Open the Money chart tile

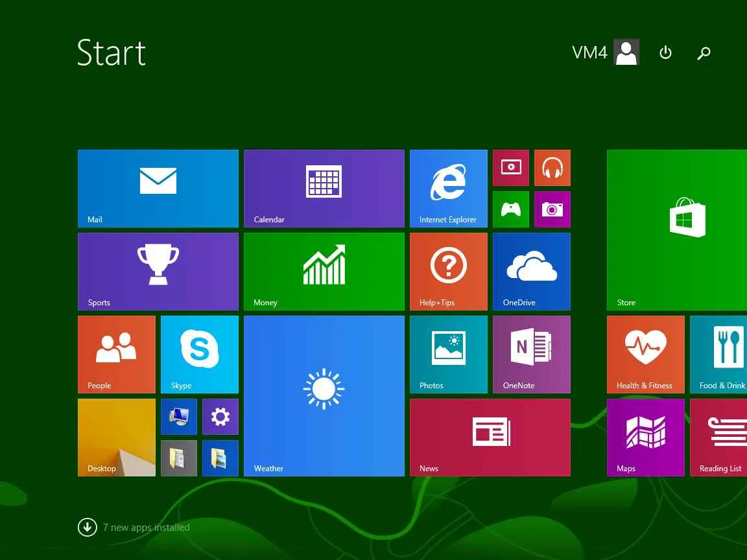coord(324,272)
